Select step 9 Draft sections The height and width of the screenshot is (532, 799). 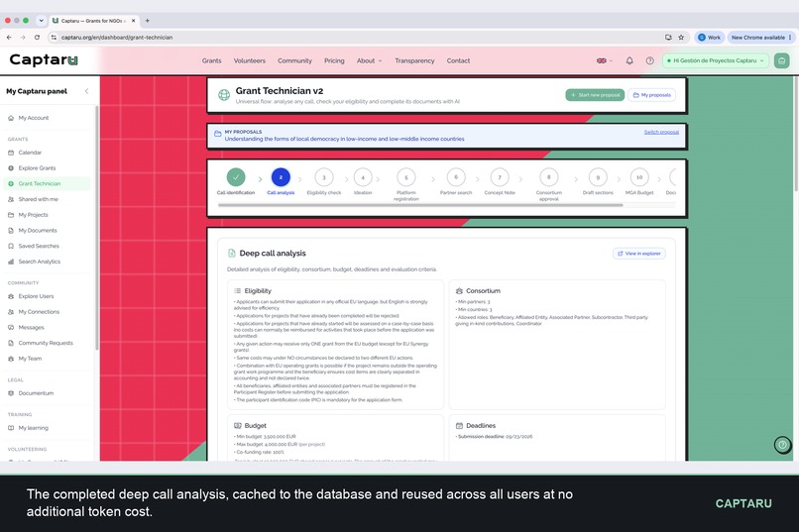coord(598,177)
